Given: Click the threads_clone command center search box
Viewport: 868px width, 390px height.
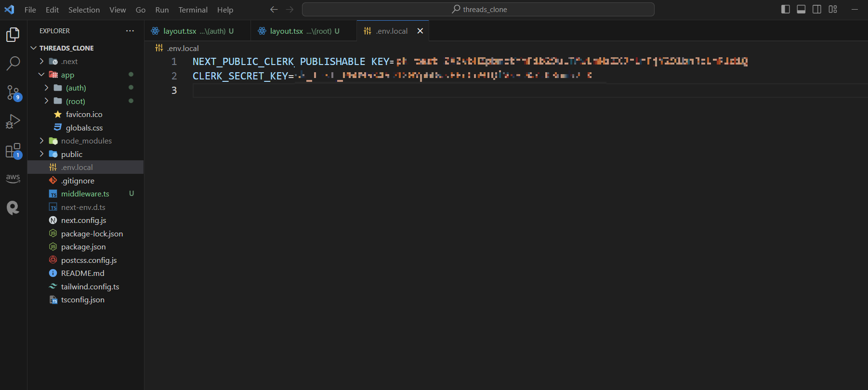Looking at the screenshot, I should point(478,10).
